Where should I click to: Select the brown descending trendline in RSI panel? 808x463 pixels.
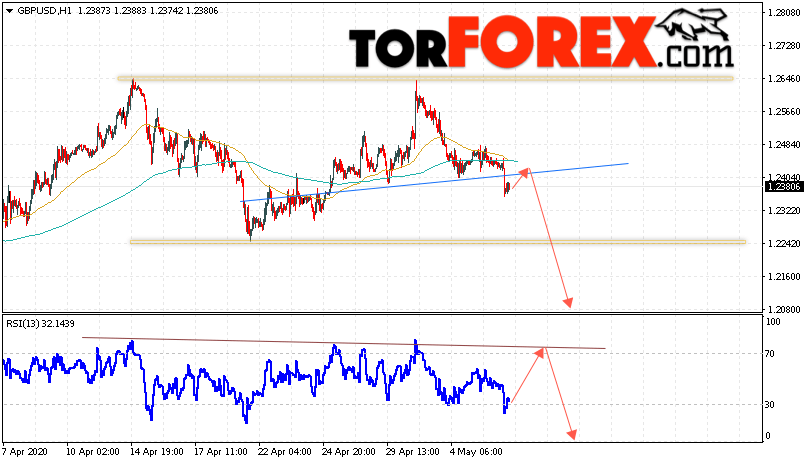point(343,343)
